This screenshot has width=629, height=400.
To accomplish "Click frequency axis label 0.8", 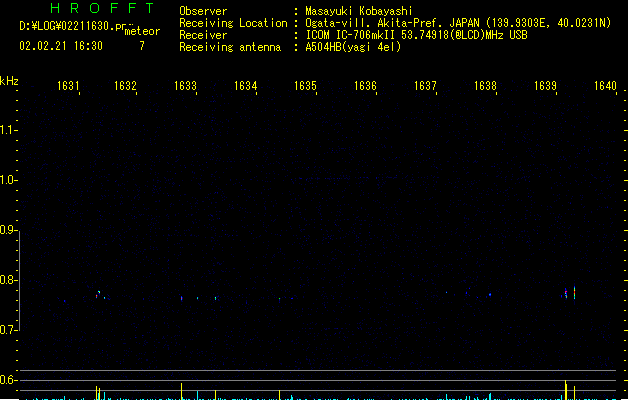I will coord(8,280).
